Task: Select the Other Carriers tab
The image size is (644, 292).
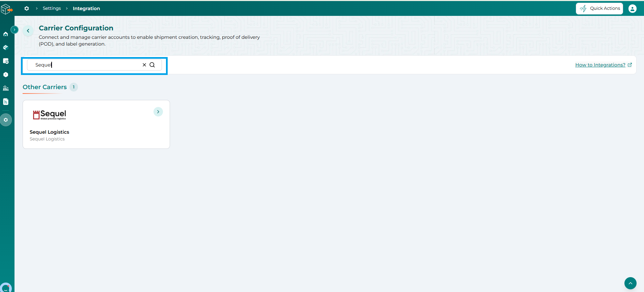Action: click(45, 87)
